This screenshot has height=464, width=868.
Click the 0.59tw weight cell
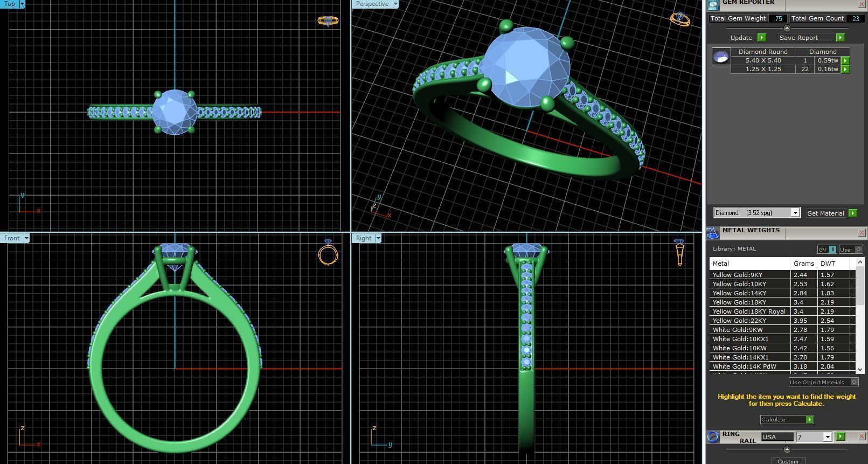coord(828,60)
